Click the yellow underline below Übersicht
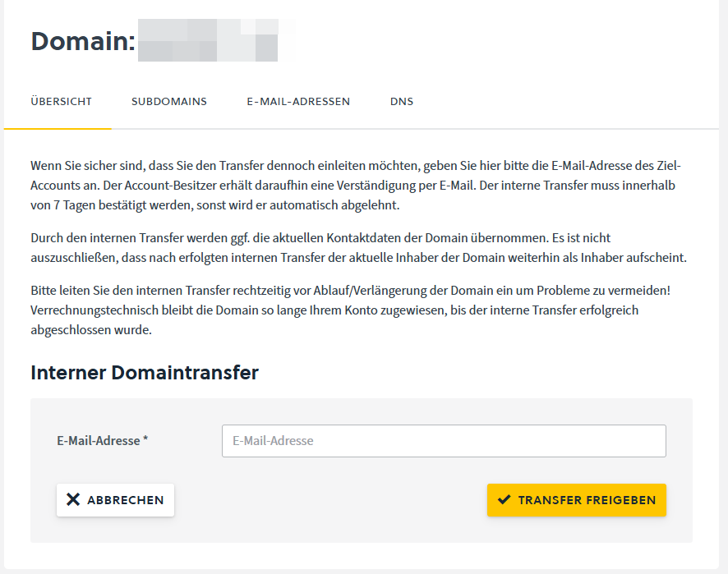728x574 pixels. [58, 128]
